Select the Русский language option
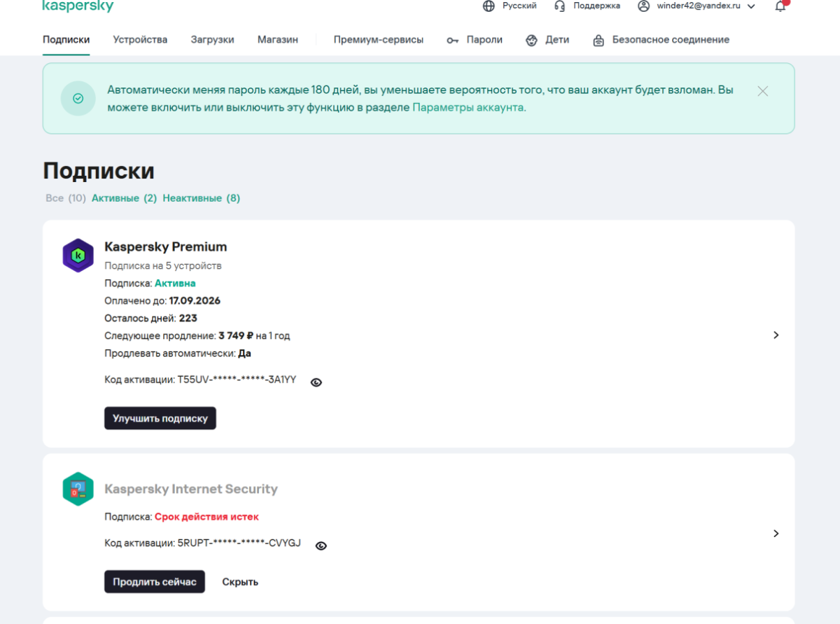 tap(519, 6)
